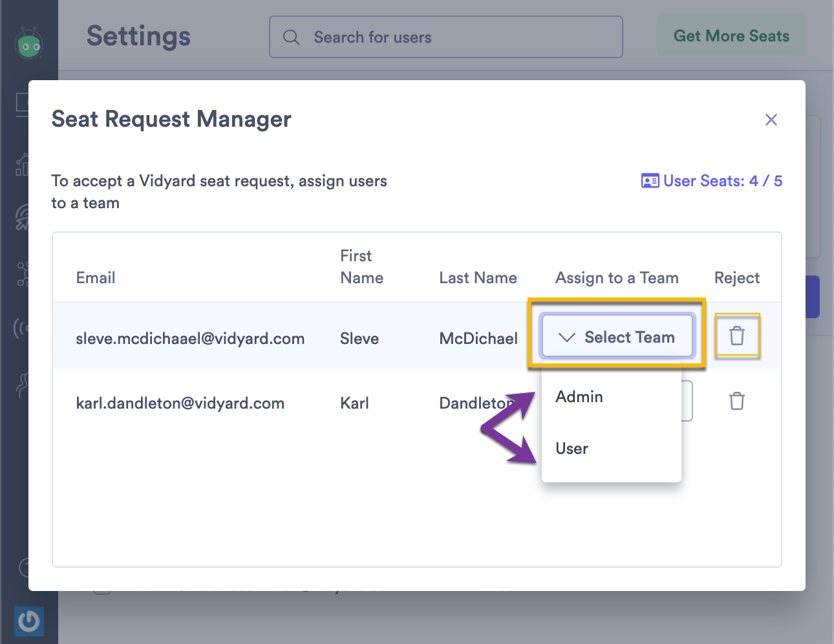
Task: Click the First Name column header
Action: [x=362, y=266]
